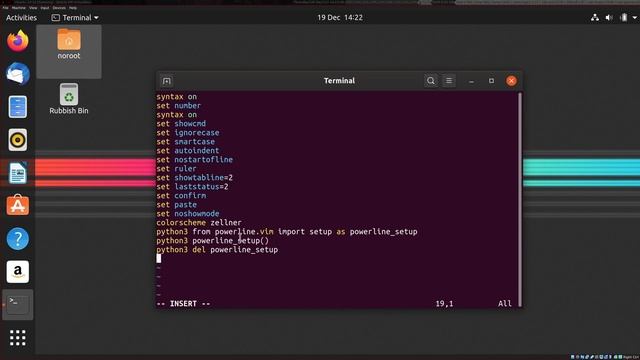Screen dimensions: 640x360
Task: Open Rhythmbox music player in dock
Action: point(18,140)
